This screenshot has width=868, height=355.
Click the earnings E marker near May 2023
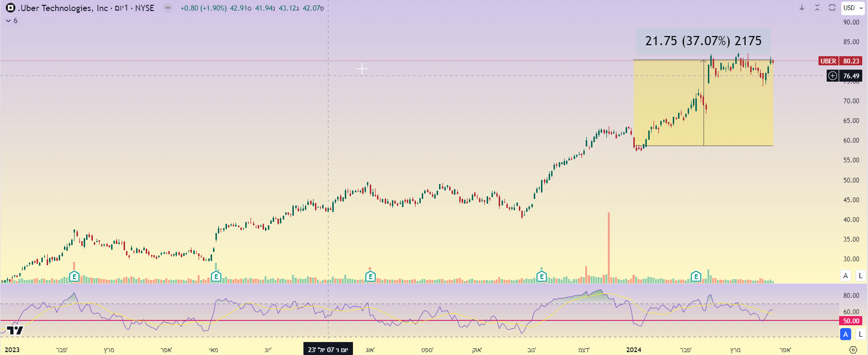pos(216,277)
